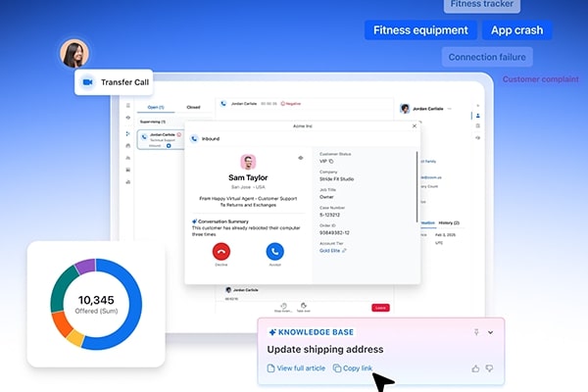Open the History (2) tab
Image resolution: width=588 pixels, height=392 pixels.
coord(449,222)
